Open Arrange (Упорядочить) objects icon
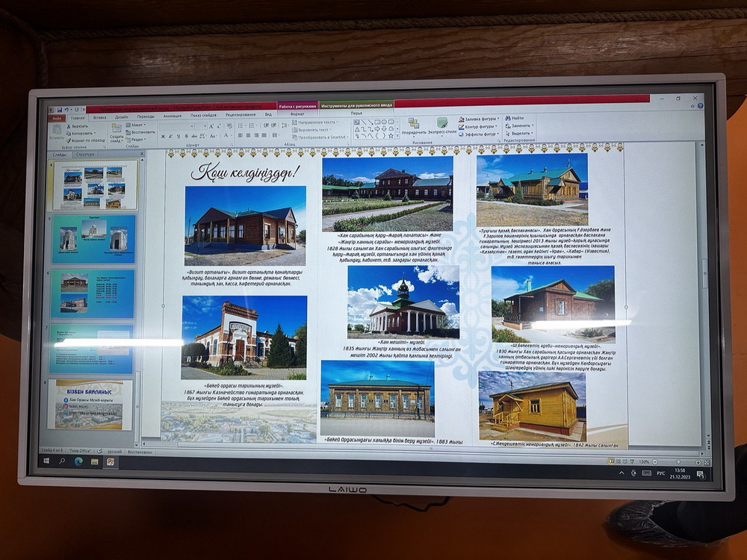The image size is (747, 560). (413, 124)
